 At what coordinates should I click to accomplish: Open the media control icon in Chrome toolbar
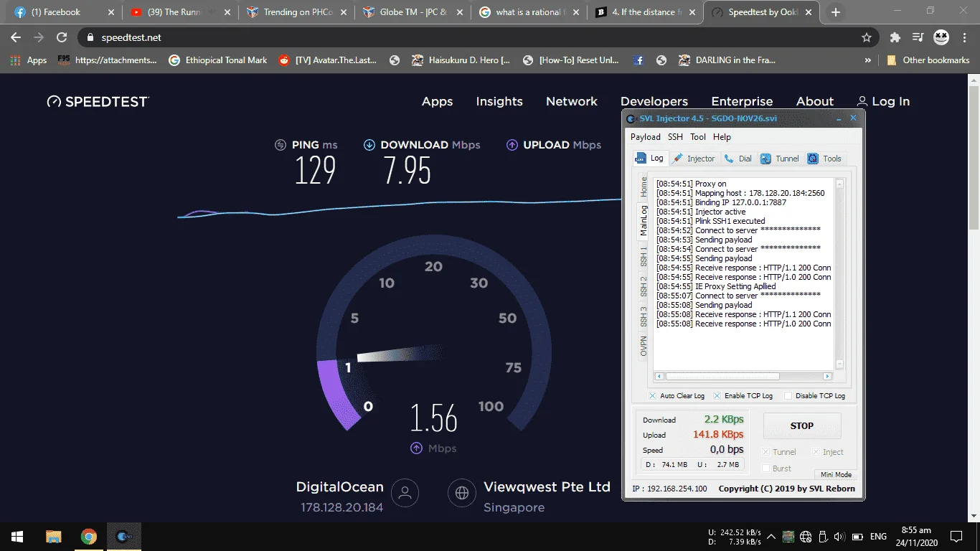[x=918, y=37]
